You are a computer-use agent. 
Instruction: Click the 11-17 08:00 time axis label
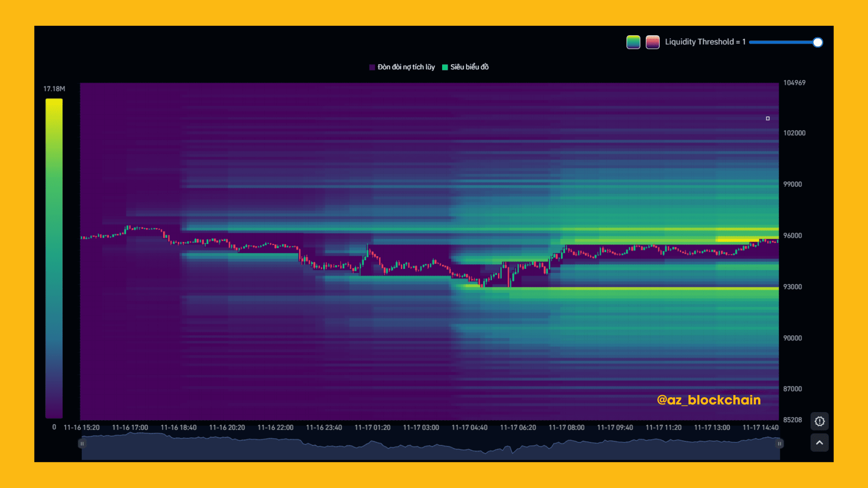[566, 427]
